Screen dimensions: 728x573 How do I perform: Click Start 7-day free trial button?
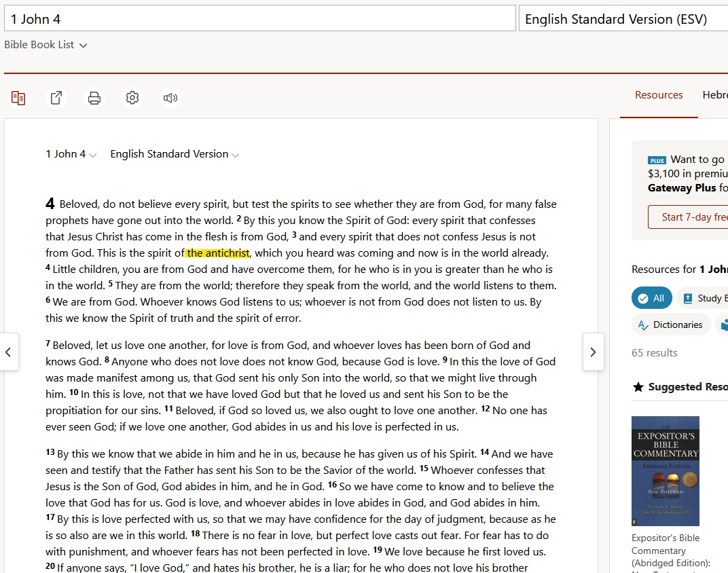pos(688,217)
